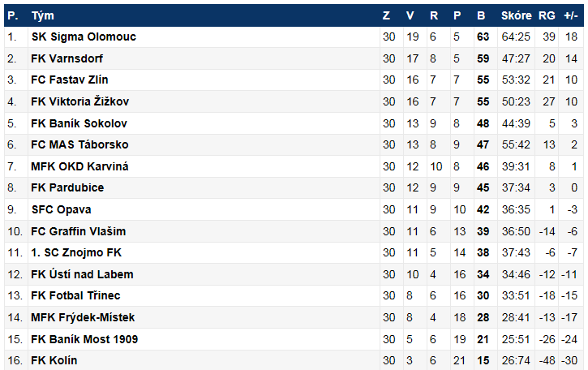This screenshot has width=588, height=370.
Task: Open 1. SC Znojmo FK entry
Action: [x=76, y=252]
